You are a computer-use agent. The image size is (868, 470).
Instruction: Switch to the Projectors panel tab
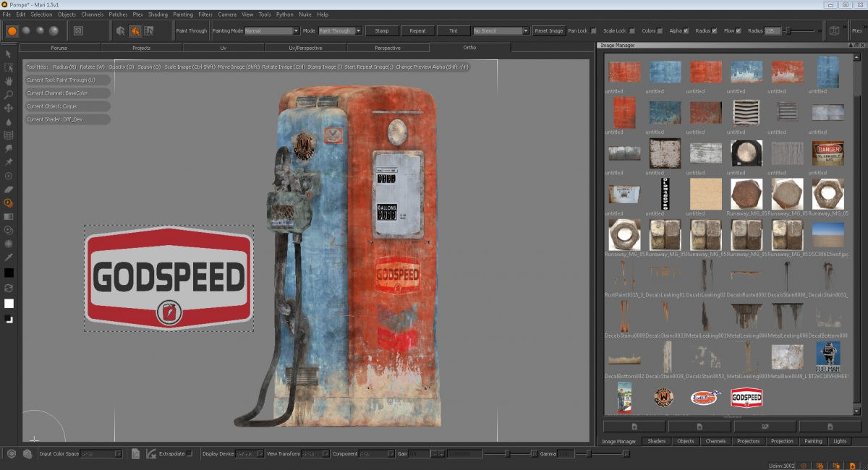749,441
